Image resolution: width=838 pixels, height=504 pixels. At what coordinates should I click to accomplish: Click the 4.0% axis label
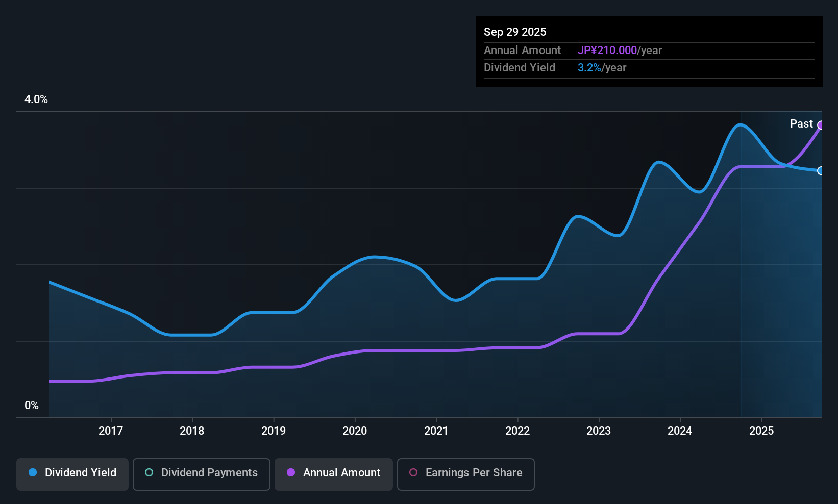click(36, 99)
